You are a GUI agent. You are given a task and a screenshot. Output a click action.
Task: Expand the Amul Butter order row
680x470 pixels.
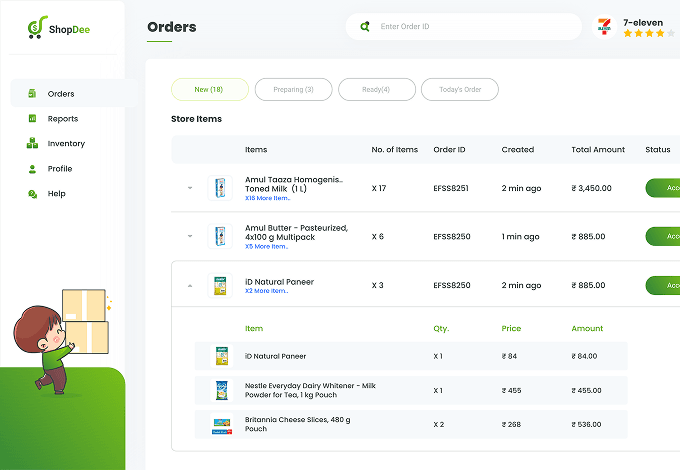point(190,236)
